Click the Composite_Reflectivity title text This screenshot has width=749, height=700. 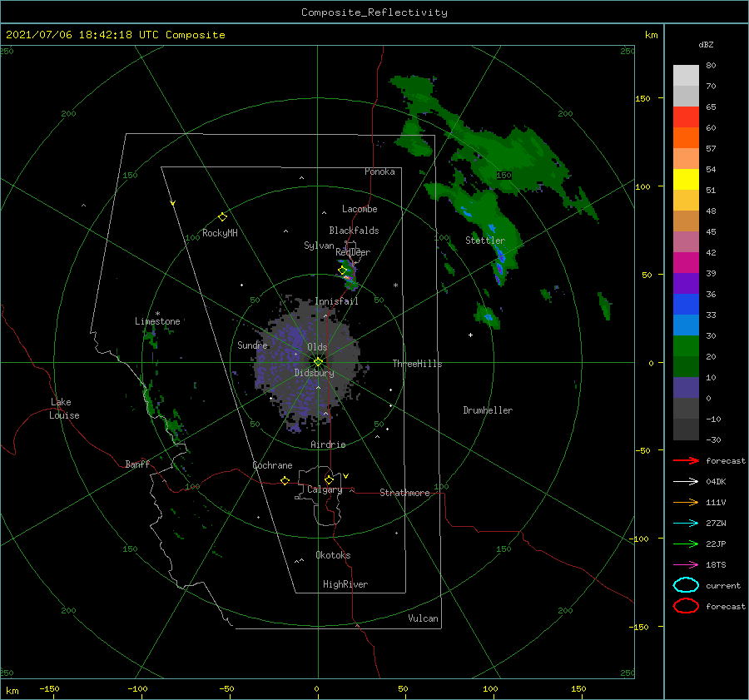click(374, 12)
